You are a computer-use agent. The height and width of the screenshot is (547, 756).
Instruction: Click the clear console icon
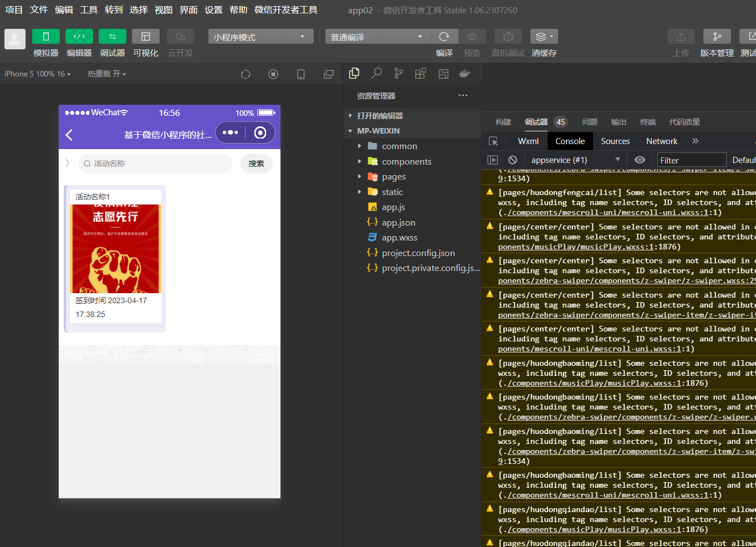tap(513, 160)
